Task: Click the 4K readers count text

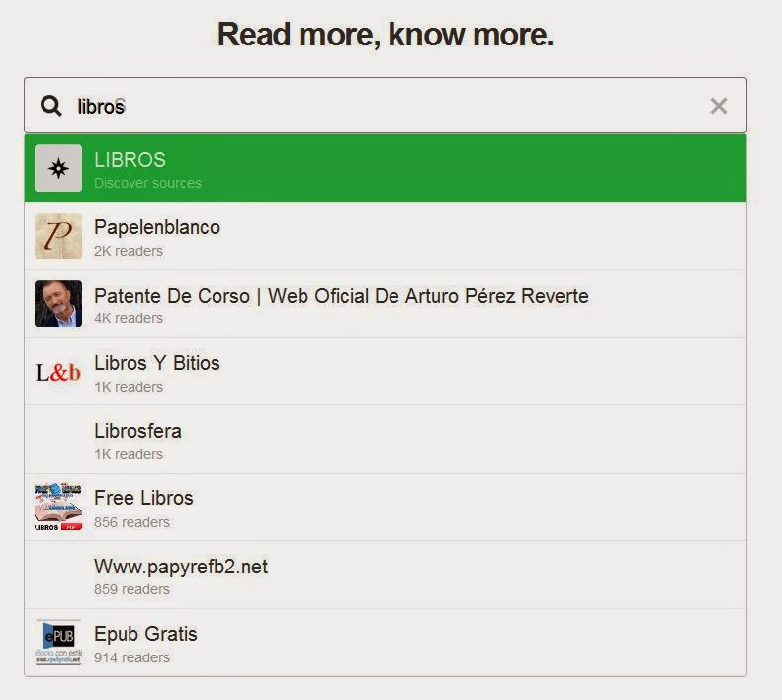Action: click(129, 318)
